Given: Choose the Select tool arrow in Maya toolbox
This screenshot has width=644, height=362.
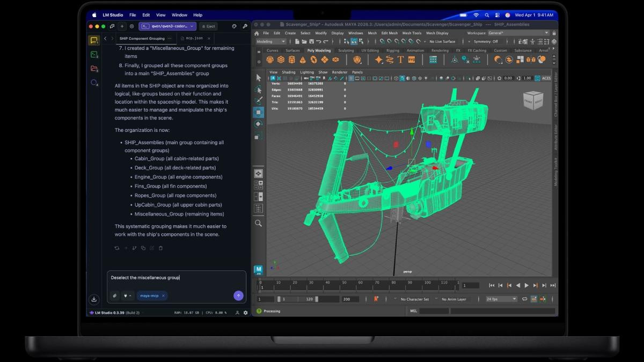Looking at the screenshot, I should point(258,78).
